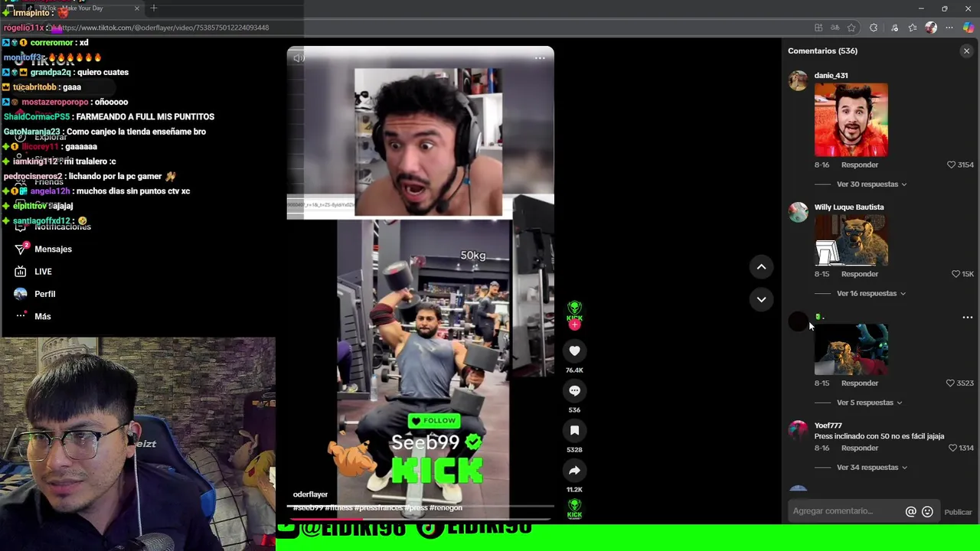Open browser favorites list icon
The width and height of the screenshot is (980, 551).
pyautogui.click(x=913, y=28)
